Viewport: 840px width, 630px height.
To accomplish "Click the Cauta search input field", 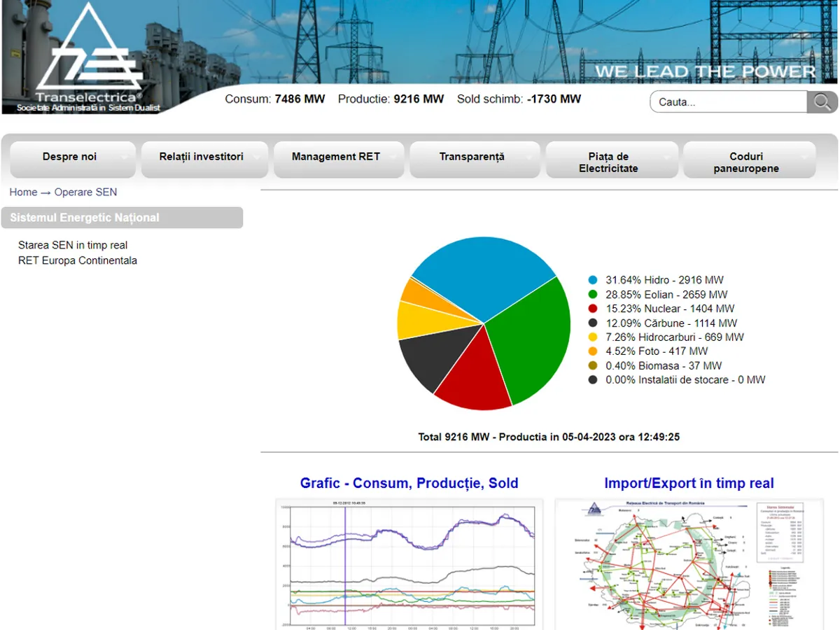I will tap(728, 102).
